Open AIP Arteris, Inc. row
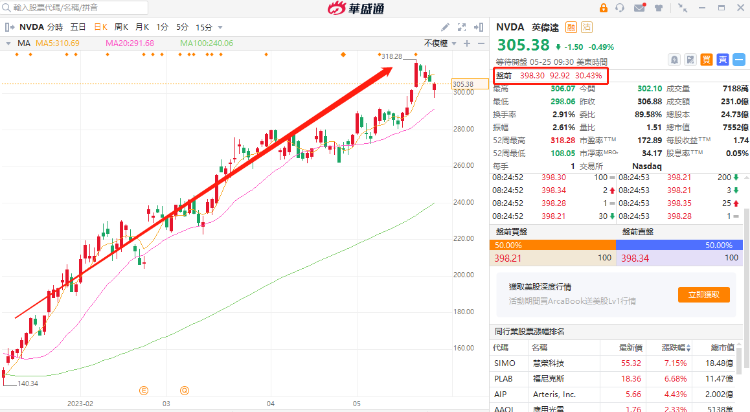The width and height of the screenshot is (750, 412). coord(614,394)
